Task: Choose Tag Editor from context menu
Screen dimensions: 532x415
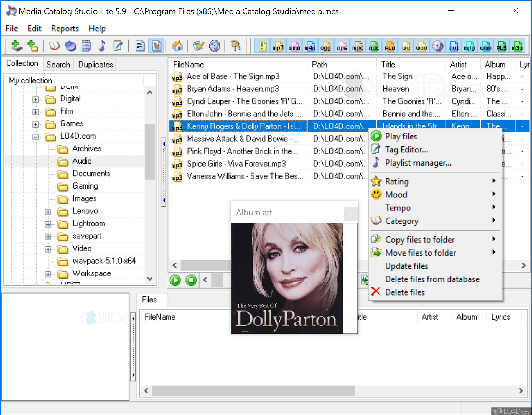Action: click(x=406, y=150)
